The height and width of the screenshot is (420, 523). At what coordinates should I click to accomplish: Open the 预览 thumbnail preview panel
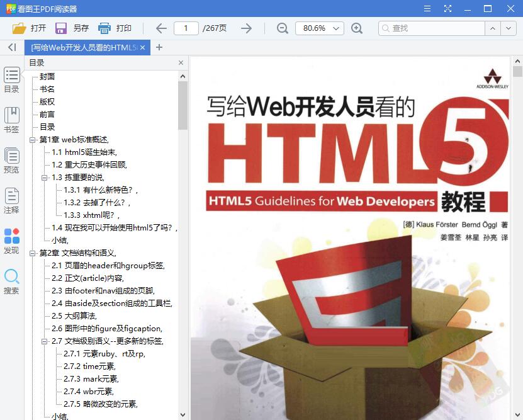point(11,157)
